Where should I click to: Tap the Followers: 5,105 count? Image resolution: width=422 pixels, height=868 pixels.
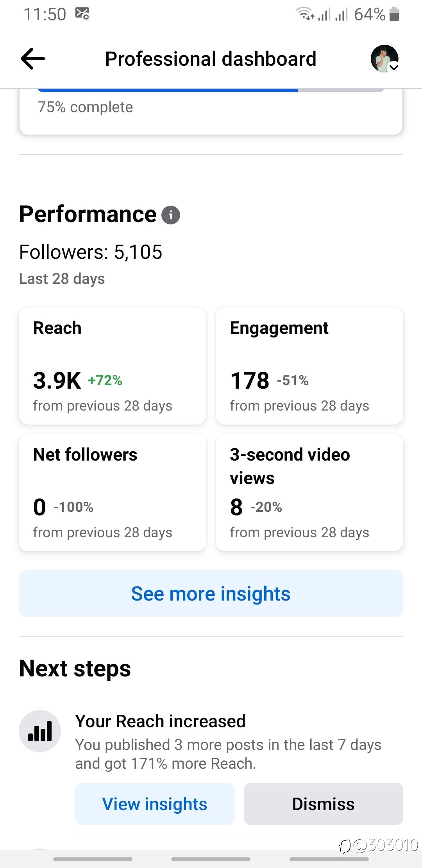pos(91,252)
